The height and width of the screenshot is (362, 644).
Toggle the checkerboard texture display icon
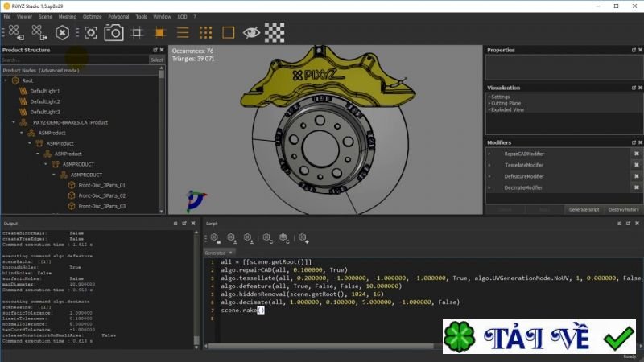(275, 32)
